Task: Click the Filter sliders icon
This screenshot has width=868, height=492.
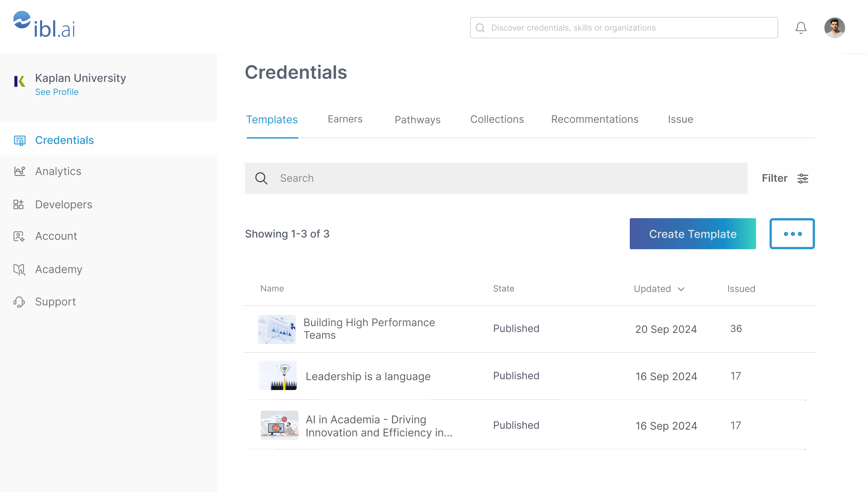Action: click(x=802, y=178)
